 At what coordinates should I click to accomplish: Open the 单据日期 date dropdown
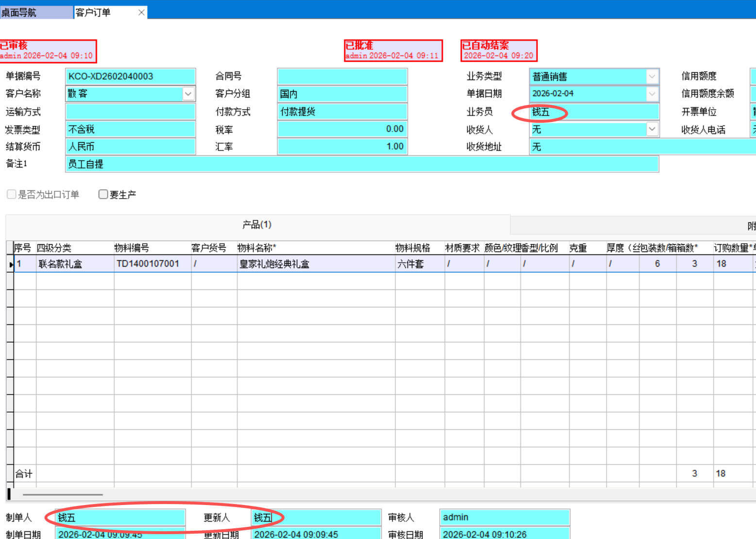click(652, 94)
